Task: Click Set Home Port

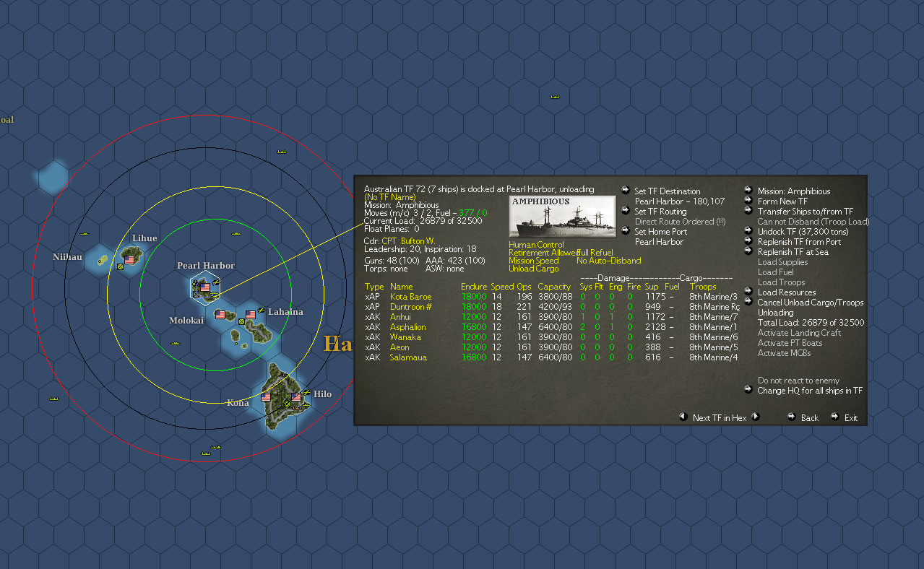Action: [x=661, y=232]
